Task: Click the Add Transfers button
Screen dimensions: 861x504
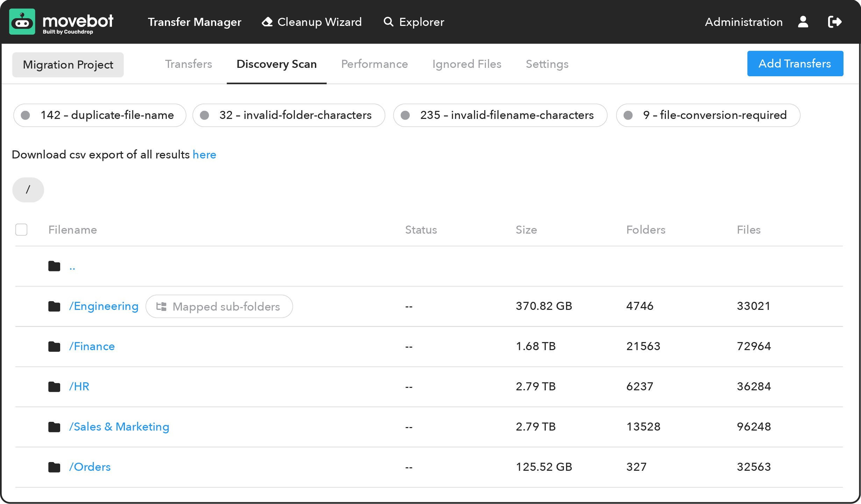Action: (x=795, y=64)
